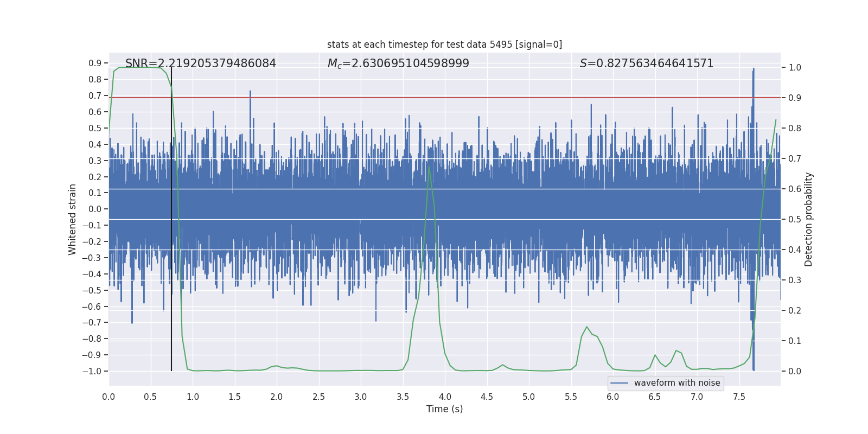Click the black vertical marker line
The height and width of the screenshot is (434, 868).
click(x=171, y=325)
